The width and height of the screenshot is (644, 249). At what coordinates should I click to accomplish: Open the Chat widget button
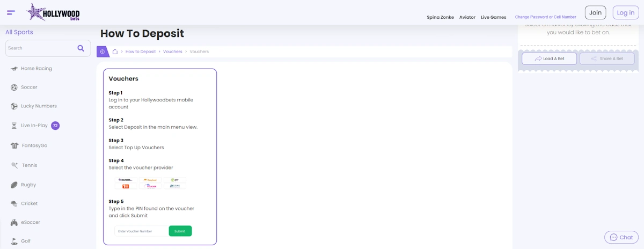[621, 237]
